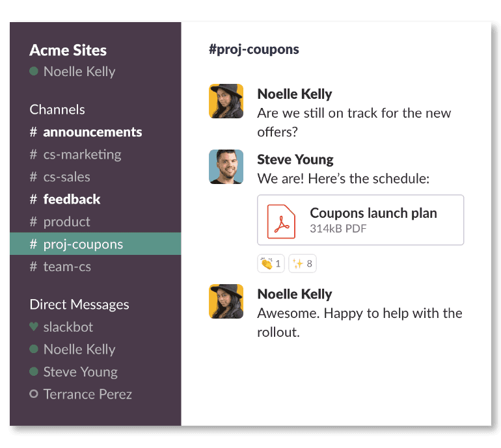Viewport: 501px width, 448px height.
Task: Switch to the cs-marketing channel
Action: point(82,155)
